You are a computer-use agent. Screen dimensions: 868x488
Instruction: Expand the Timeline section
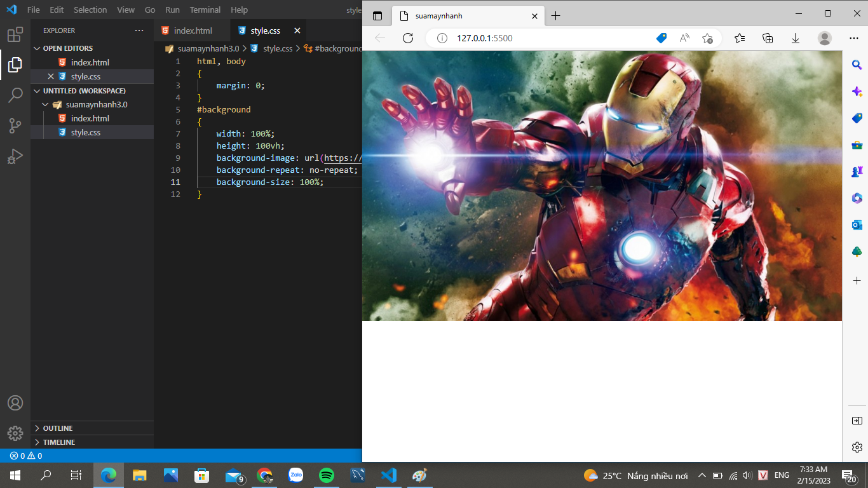tap(92, 442)
